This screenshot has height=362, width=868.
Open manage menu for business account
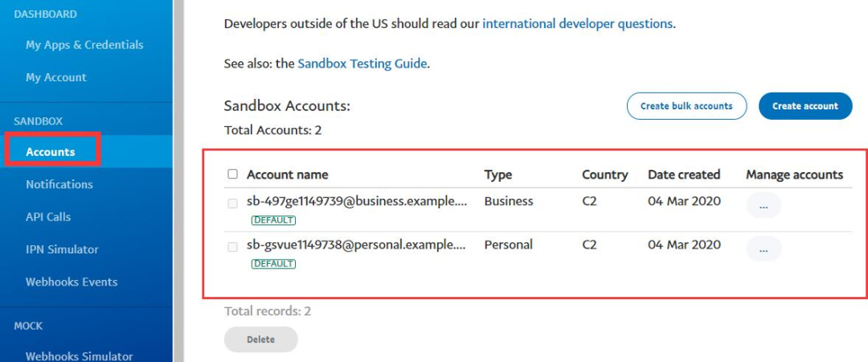click(764, 206)
